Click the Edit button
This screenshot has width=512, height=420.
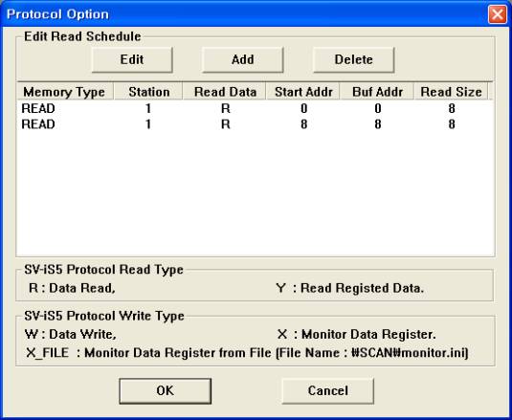[132, 59]
